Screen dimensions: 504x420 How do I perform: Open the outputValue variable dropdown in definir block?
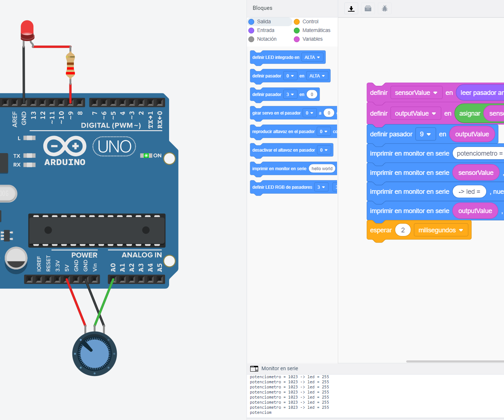tap(416, 113)
